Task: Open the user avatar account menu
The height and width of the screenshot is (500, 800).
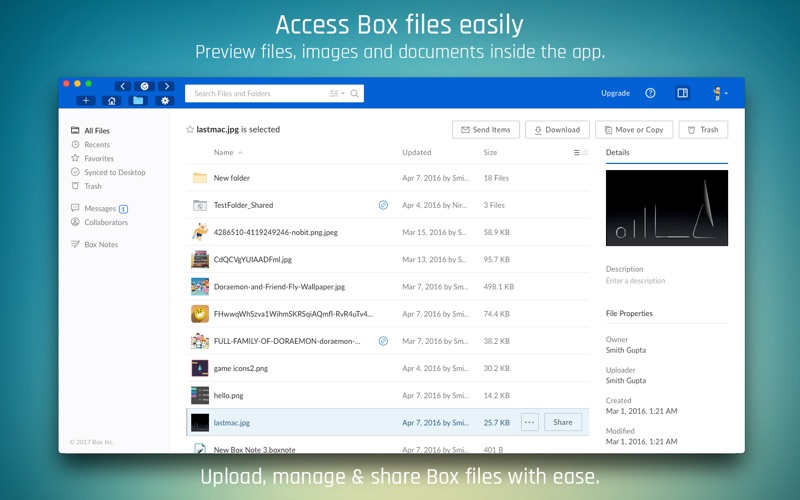Action: coord(720,93)
